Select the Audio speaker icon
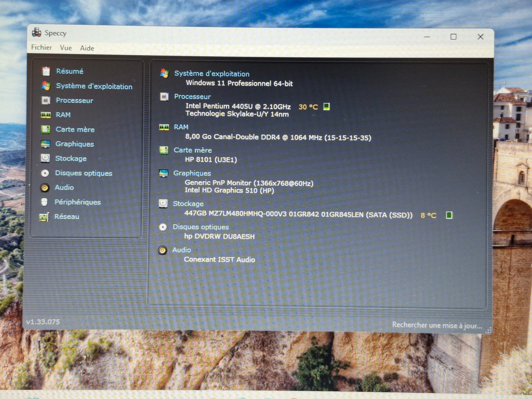Viewport: 532px width, 399px height. 163,250
